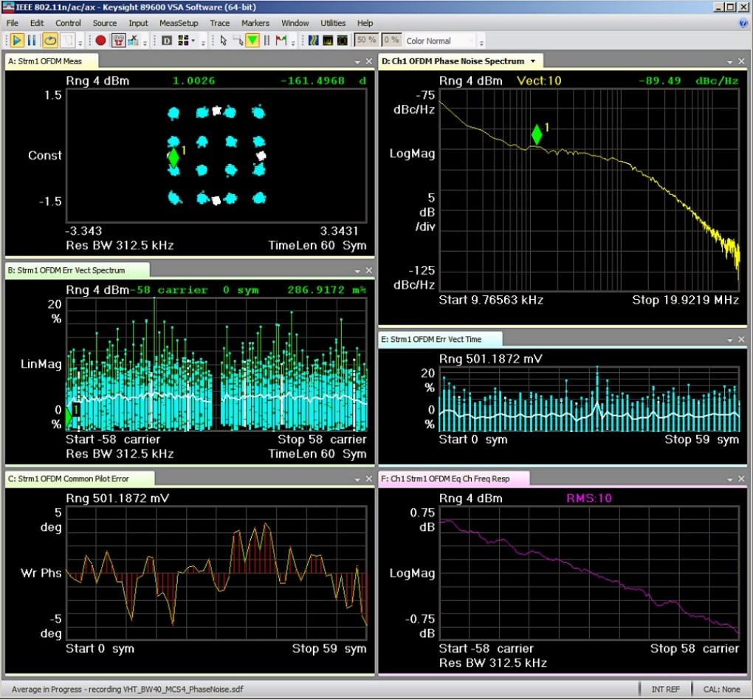Viewport: 753px width, 700px height.
Task: Toggle the 0 % box in toolbar
Action: [392, 40]
